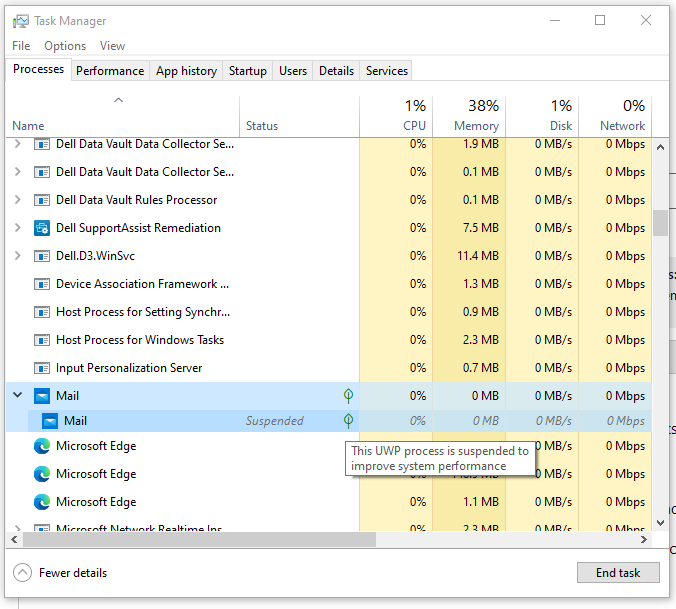Image resolution: width=676 pixels, height=609 pixels.
Task: Select the Processes tab
Action: click(38, 69)
